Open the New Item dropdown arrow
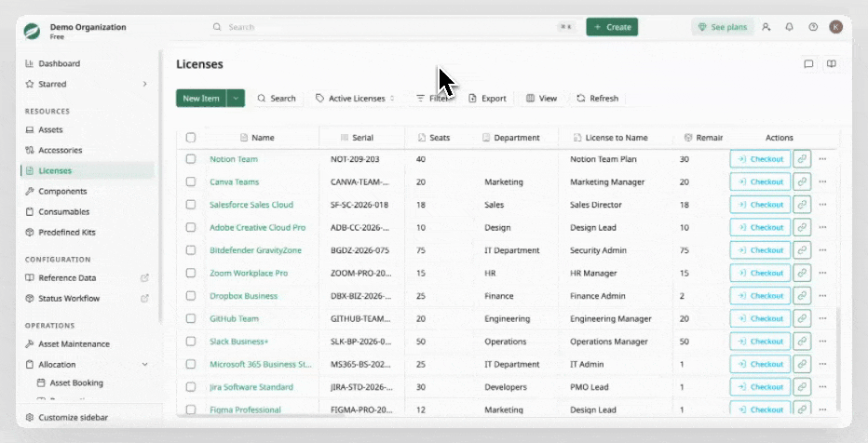Screen dimensions: 868x443 [236, 98]
